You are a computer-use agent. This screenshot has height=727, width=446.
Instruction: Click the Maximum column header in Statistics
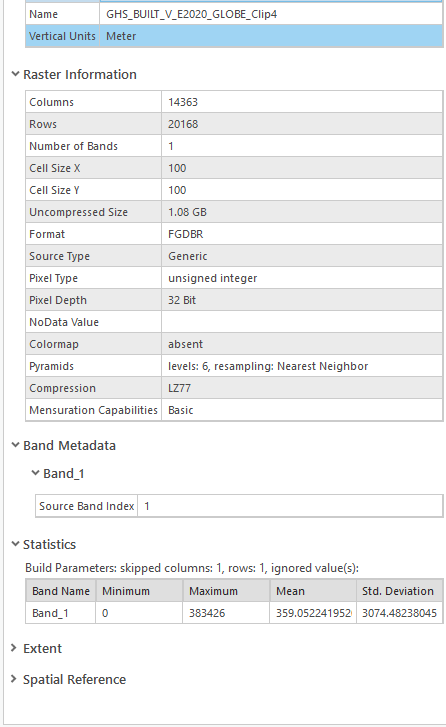pos(226,591)
